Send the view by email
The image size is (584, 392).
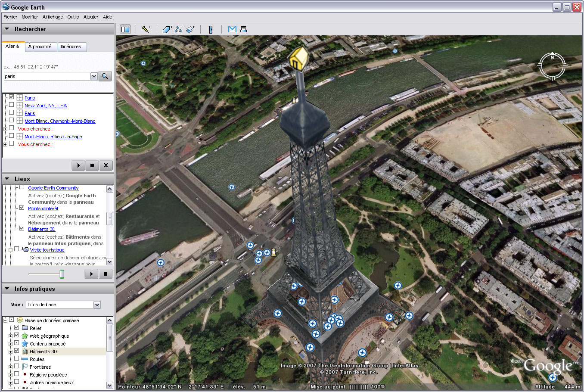[232, 29]
